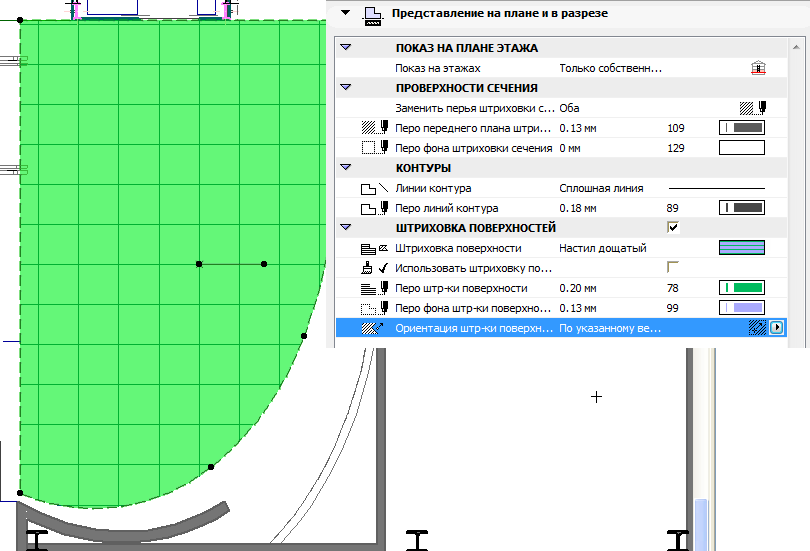Image resolution: width=810 pixels, height=551 pixels.
Task: Open the orientation options arrow button
Action: pos(776,327)
